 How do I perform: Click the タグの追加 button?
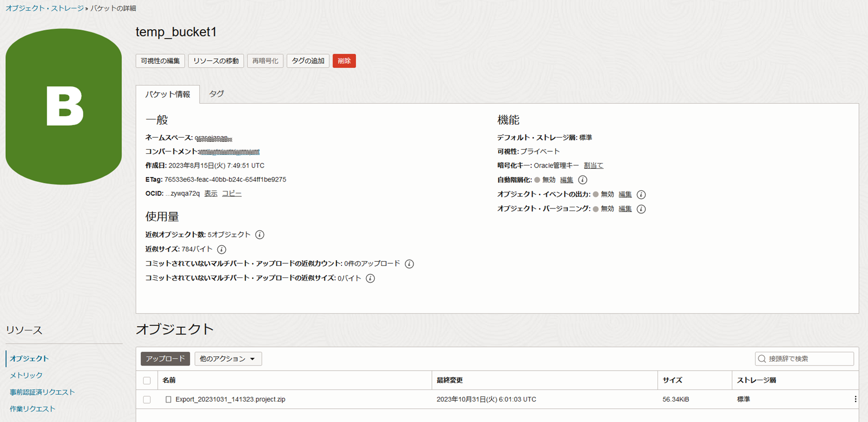(308, 61)
